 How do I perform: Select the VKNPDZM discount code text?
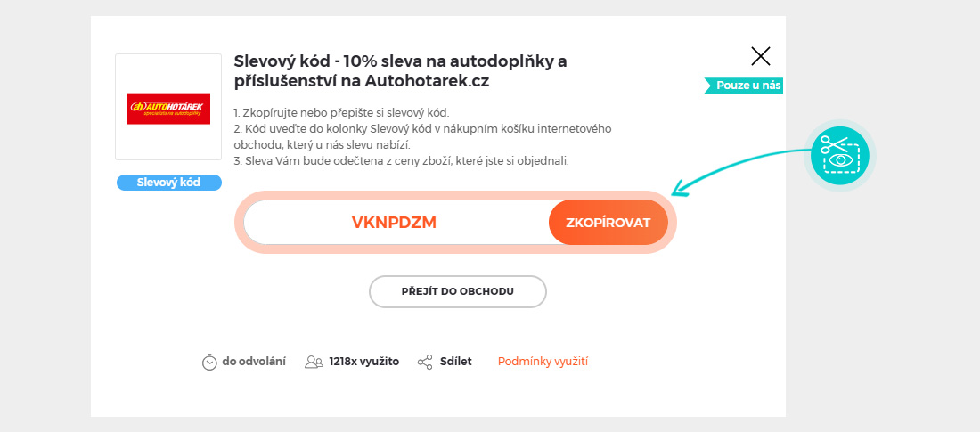click(x=394, y=223)
